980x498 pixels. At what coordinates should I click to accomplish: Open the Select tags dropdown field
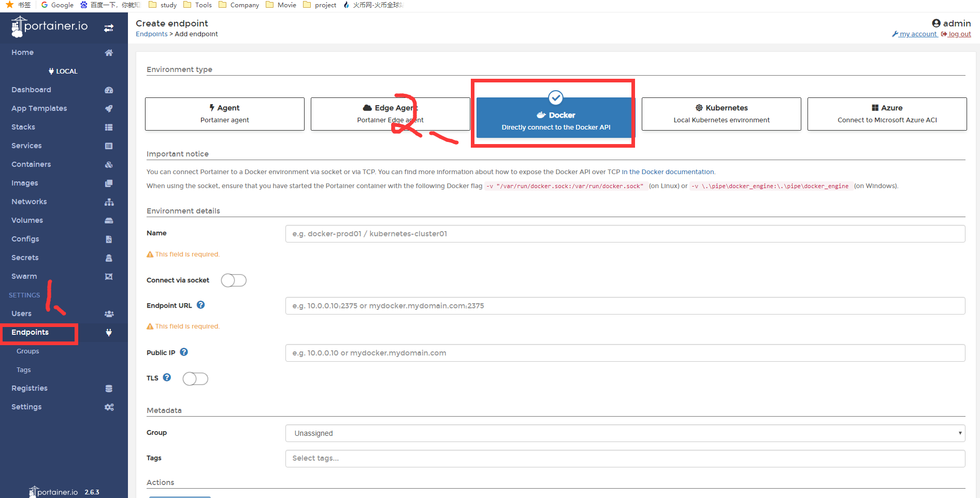[625, 458]
